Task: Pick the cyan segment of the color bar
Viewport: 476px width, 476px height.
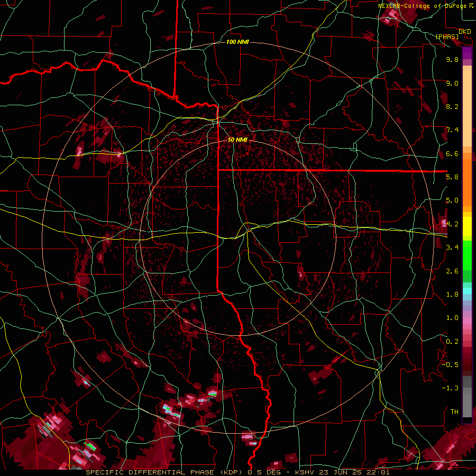Action: (467, 290)
